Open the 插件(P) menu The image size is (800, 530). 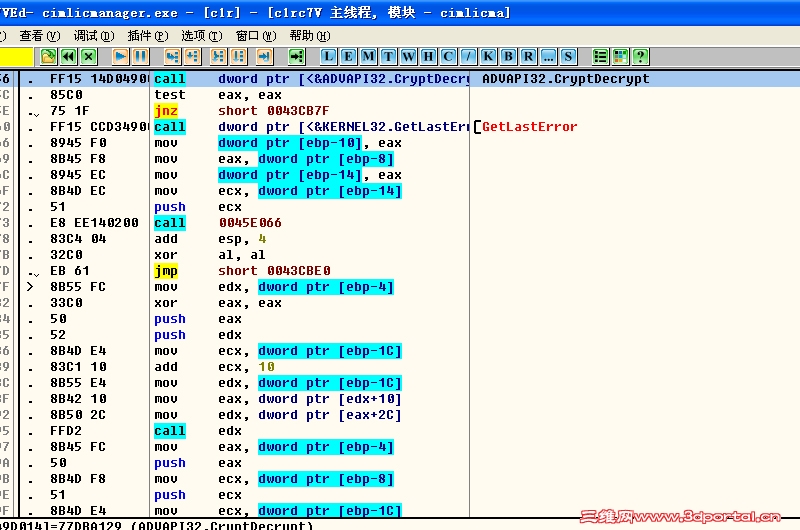tap(148, 36)
